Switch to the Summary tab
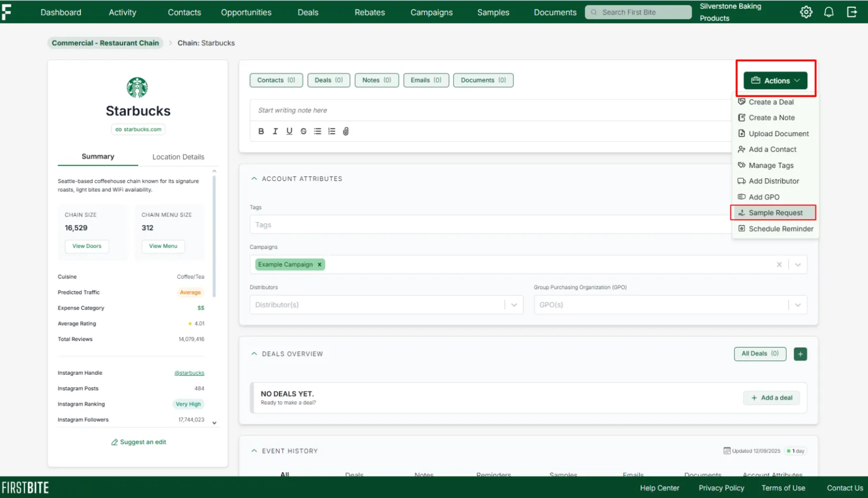Viewport: 868px width, 498px height. pos(98,157)
